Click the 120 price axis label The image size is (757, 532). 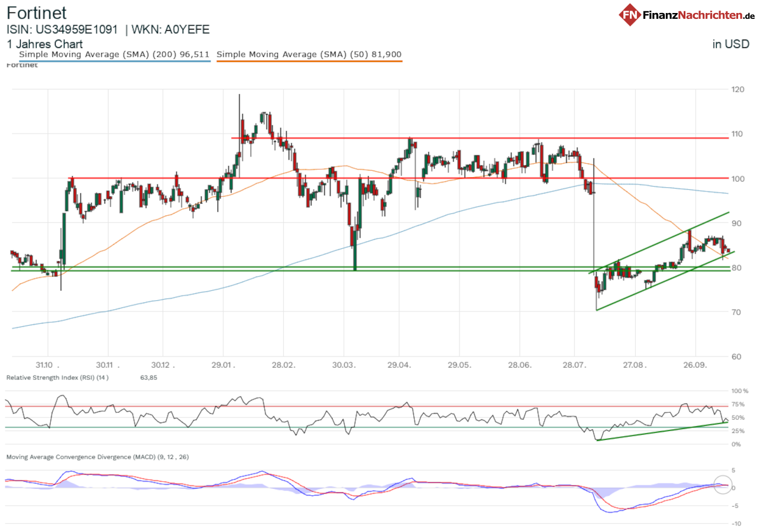[736, 89]
